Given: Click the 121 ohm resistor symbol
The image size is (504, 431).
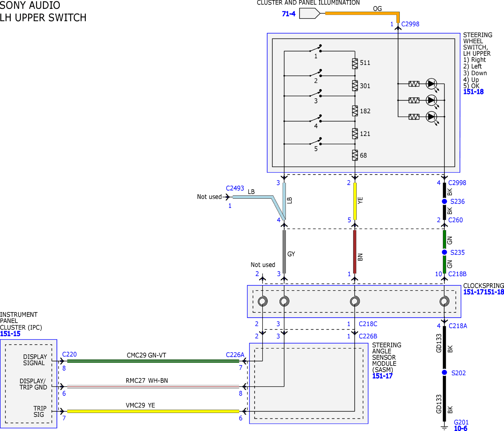Looking at the screenshot, I should coord(355,133).
